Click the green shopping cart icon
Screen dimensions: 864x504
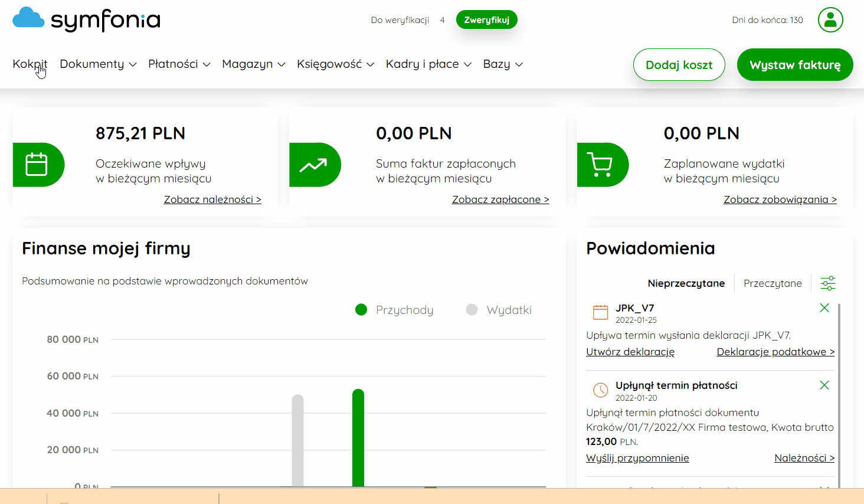pyautogui.click(x=603, y=165)
